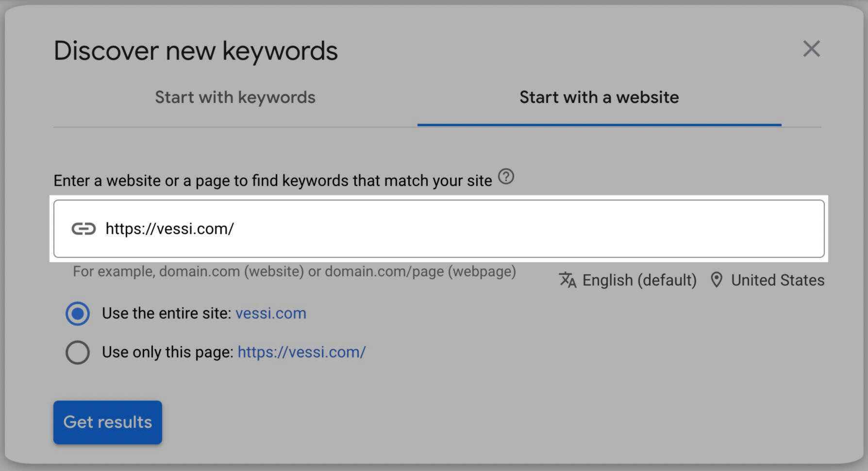
Task: Click the translate language icon
Action: pos(567,280)
